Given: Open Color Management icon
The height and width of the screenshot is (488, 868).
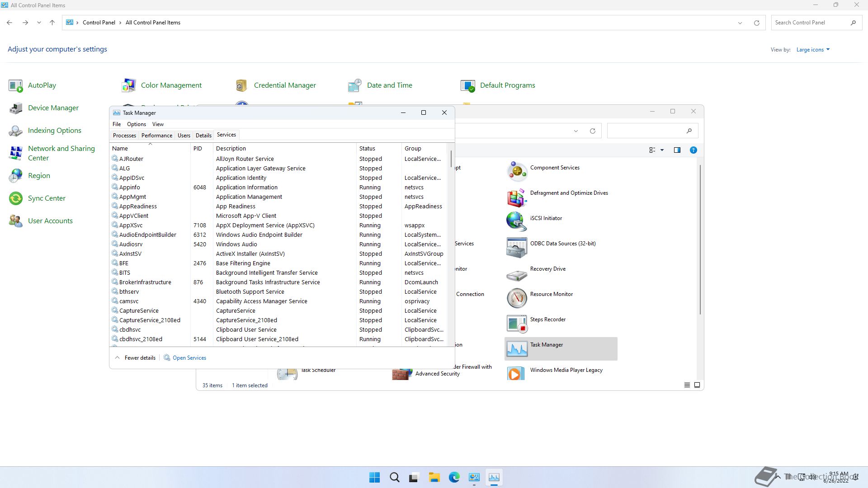Looking at the screenshot, I should point(129,85).
